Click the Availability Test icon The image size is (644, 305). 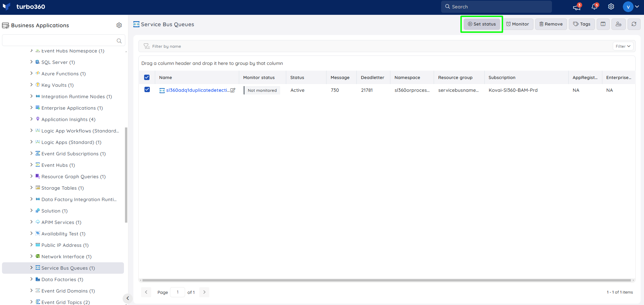(x=38, y=233)
